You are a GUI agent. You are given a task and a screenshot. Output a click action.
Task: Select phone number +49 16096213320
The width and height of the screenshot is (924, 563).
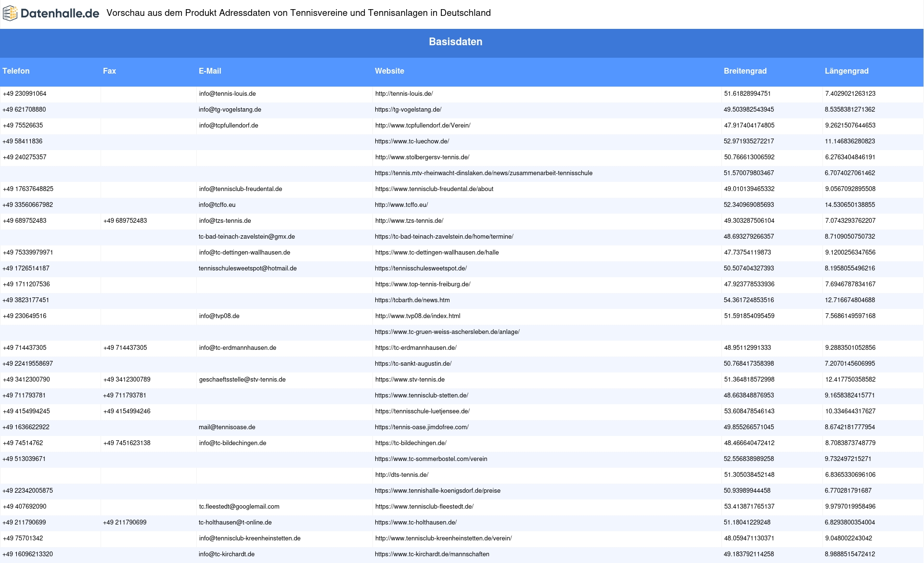[28, 554]
